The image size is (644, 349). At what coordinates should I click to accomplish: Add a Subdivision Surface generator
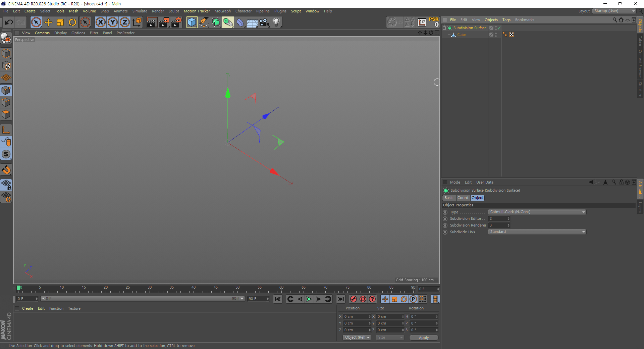tap(216, 22)
